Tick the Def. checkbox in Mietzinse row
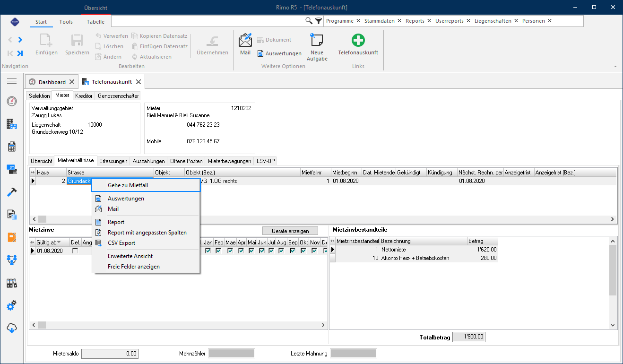Screen dimensions: 623x364 pos(75,251)
